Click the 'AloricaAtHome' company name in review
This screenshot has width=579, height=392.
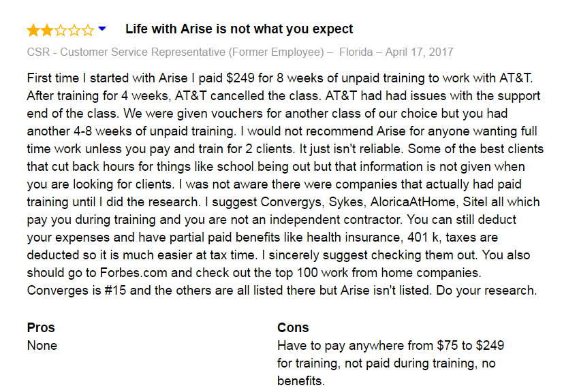coord(413,202)
